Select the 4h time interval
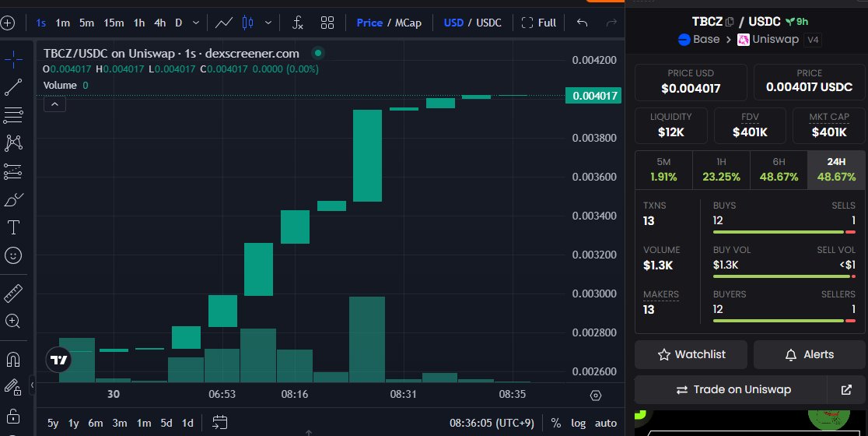868x436 pixels. (x=159, y=23)
